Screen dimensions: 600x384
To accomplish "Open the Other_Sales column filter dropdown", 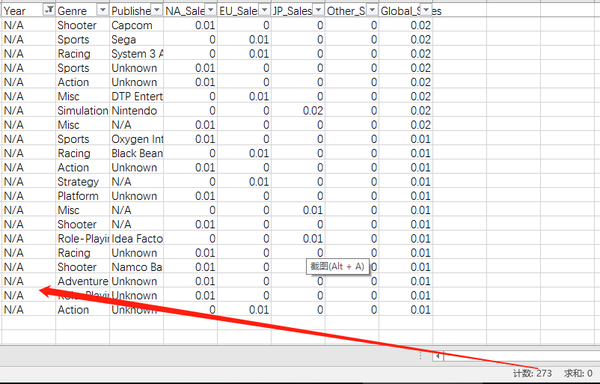I will (372, 11).
